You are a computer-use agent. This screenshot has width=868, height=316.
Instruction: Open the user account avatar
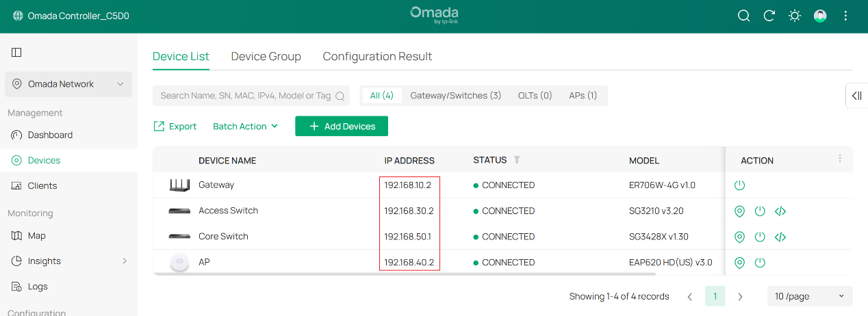point(820,16)
